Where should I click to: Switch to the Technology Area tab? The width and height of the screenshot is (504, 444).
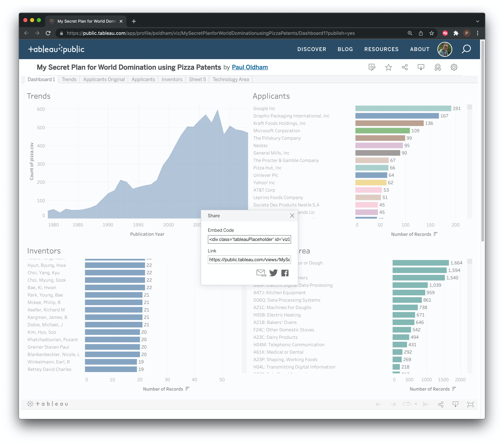(x=230, y=79)
